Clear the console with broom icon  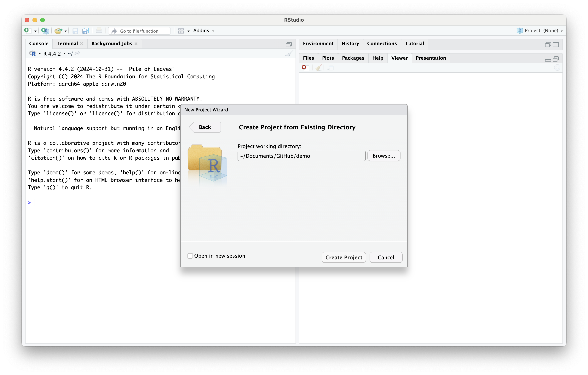click(289, 53)
